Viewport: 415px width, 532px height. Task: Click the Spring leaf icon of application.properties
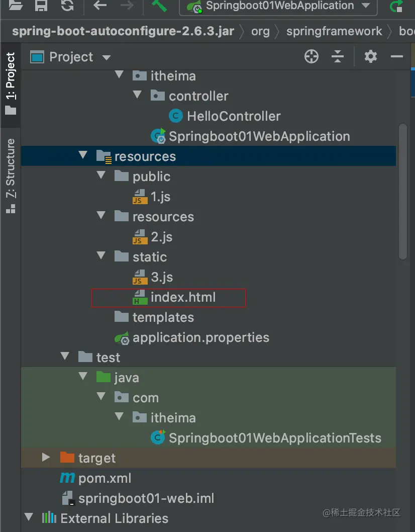tap(122, 338)
